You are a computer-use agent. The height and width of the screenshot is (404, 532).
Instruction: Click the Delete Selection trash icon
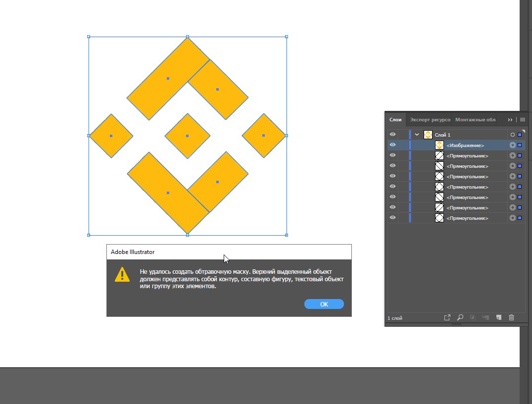pyautogui.click(x=511, y=317)
